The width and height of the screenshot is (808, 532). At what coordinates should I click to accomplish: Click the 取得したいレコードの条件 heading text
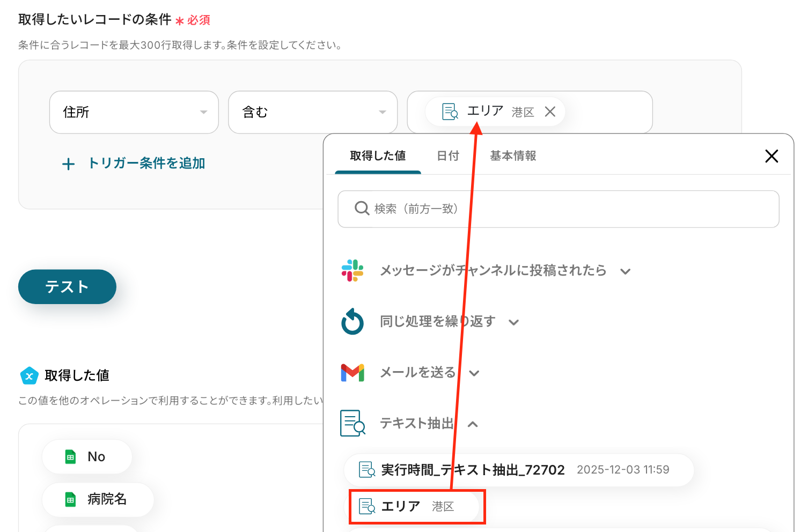95,20
